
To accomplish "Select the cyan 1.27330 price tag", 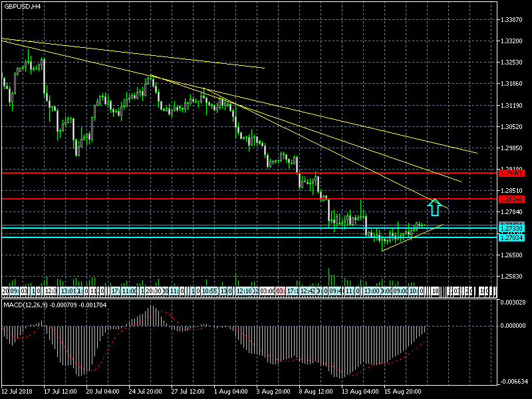I will (x=511, y=228).
